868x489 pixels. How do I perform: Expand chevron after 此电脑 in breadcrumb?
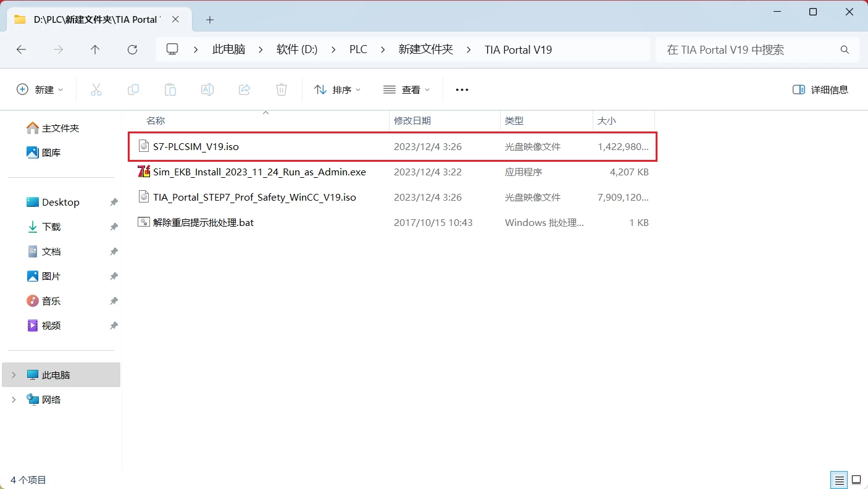261,50
